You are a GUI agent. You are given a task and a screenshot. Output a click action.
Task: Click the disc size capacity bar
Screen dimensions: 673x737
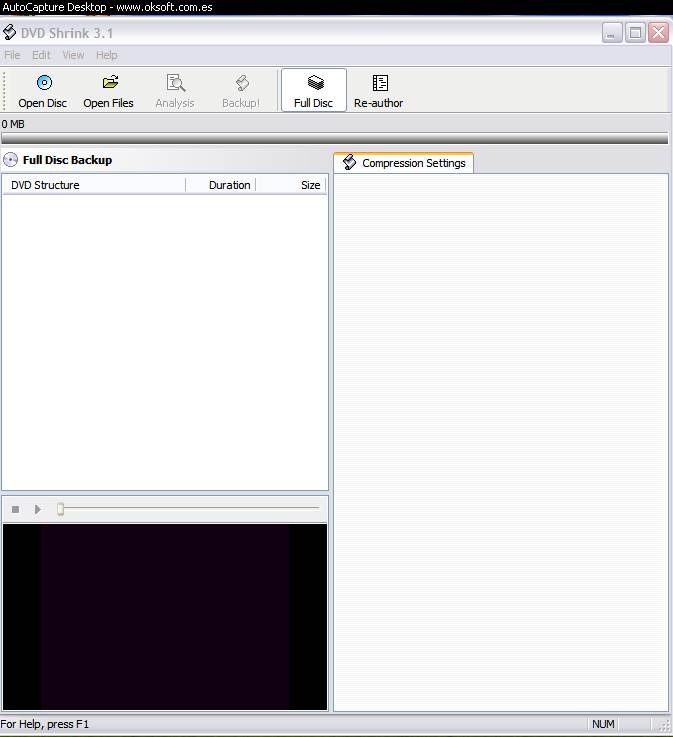[335, 139]
